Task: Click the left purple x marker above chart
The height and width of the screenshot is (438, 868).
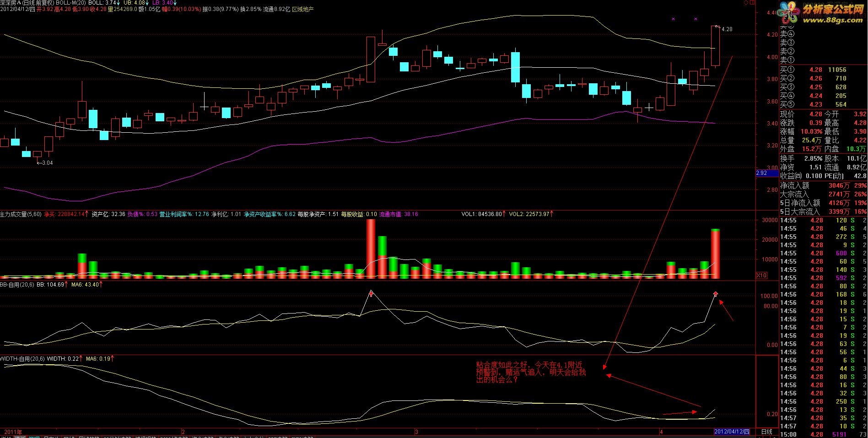Action: tap(673, 19)
